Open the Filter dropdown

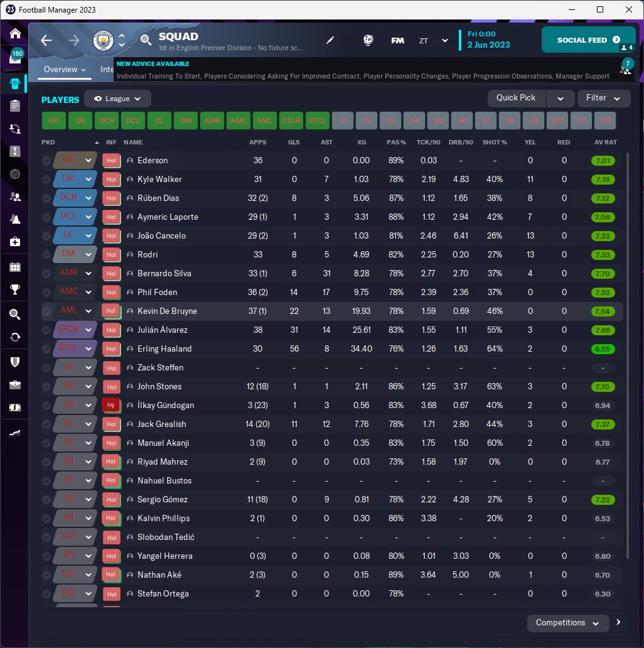[x=604, y=99]
